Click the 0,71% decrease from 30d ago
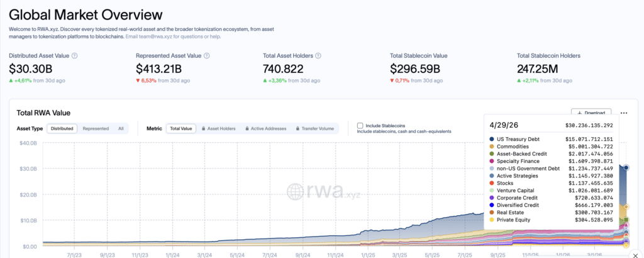Screen dimensions: 644x258 click(416, 81)
